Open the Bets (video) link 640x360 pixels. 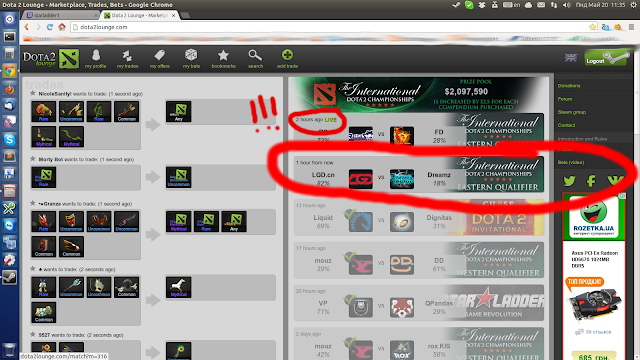pyautogui.click(x=571, y=162)
